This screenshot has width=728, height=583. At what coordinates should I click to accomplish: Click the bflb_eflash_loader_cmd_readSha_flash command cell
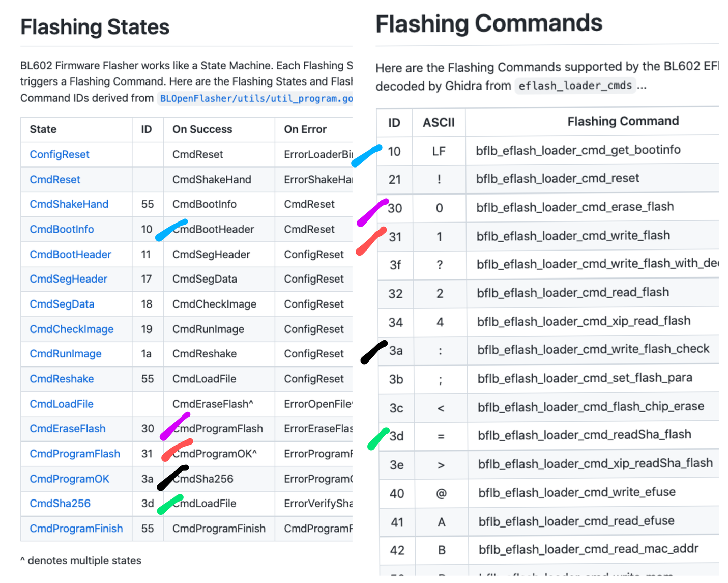click(584, 435)
